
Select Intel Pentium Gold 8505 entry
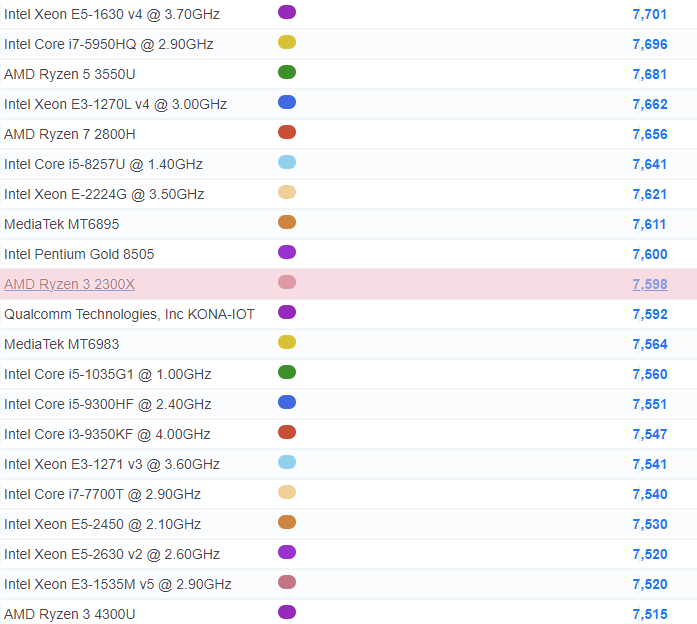79,254
